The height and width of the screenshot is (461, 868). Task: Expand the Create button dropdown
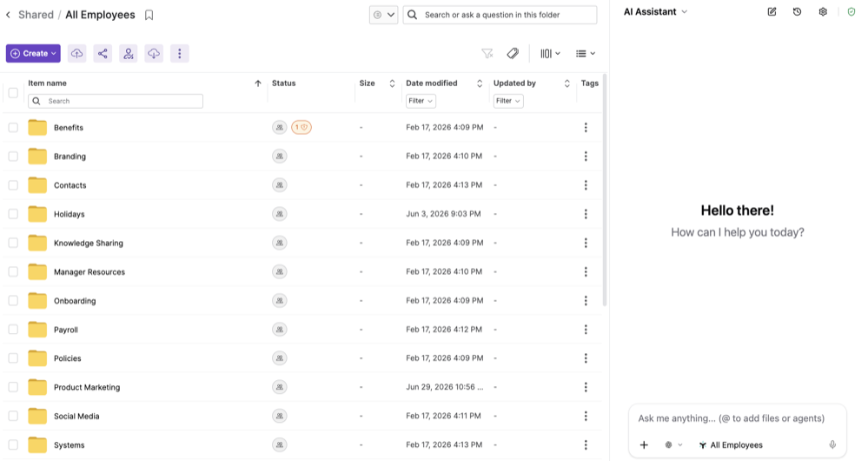[54, 54]
